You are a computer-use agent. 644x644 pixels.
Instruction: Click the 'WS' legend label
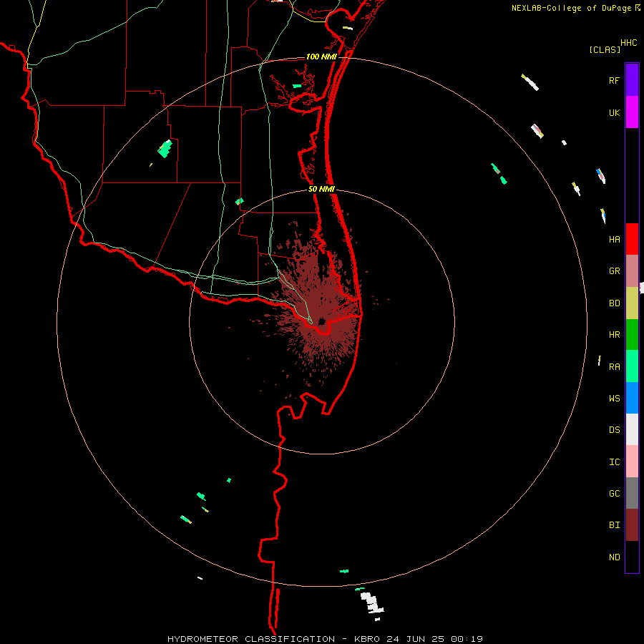tap(614, 399)
